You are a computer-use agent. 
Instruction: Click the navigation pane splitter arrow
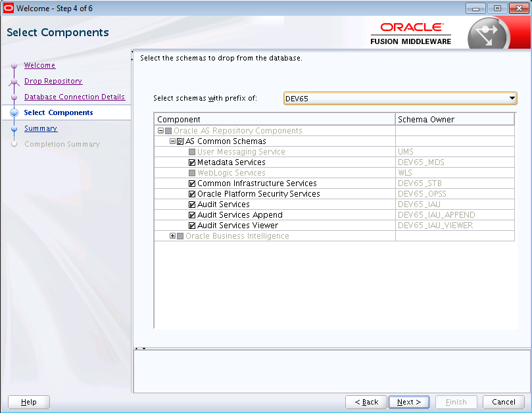(132, 55)
